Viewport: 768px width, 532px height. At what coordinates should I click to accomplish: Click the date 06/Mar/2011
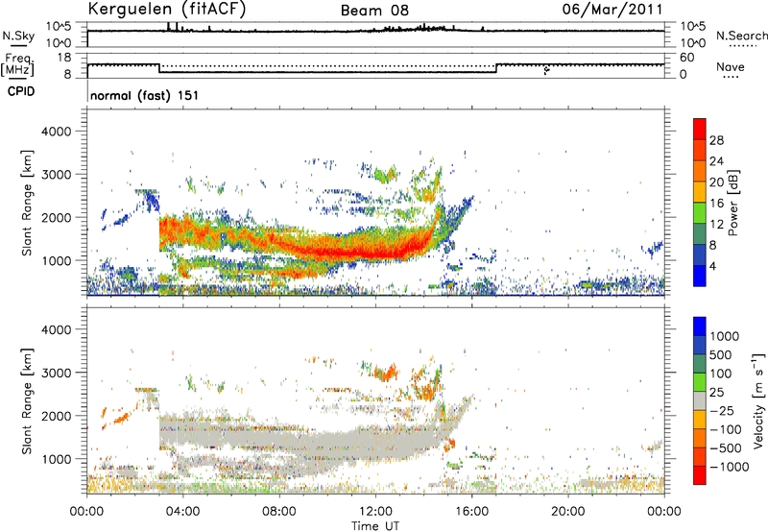click(612, 10)
